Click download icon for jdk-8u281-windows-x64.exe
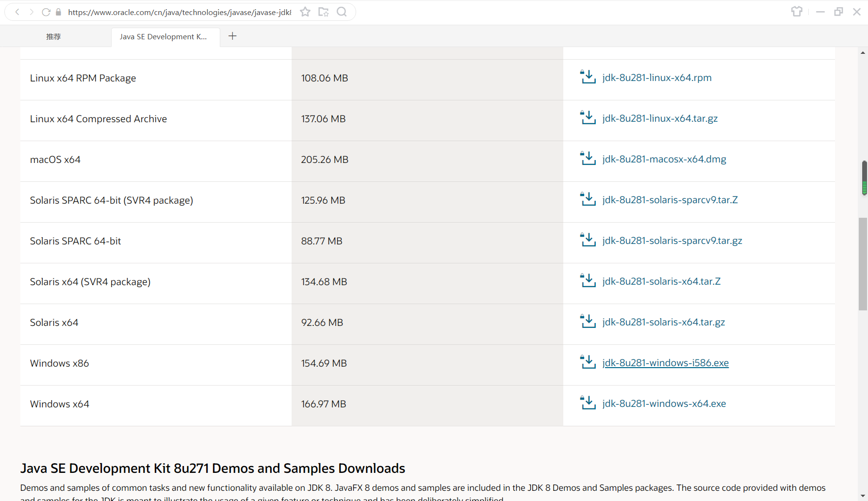 (x=588, y=403)
